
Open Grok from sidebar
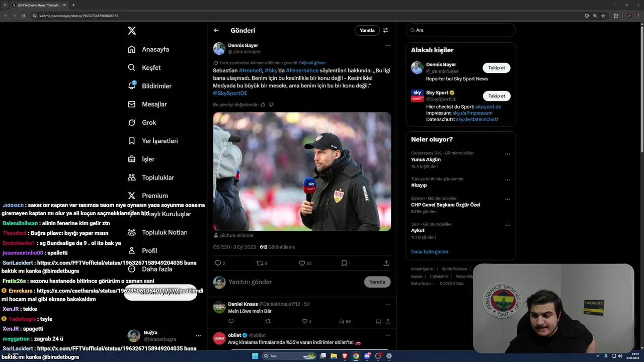coord(142,122)
